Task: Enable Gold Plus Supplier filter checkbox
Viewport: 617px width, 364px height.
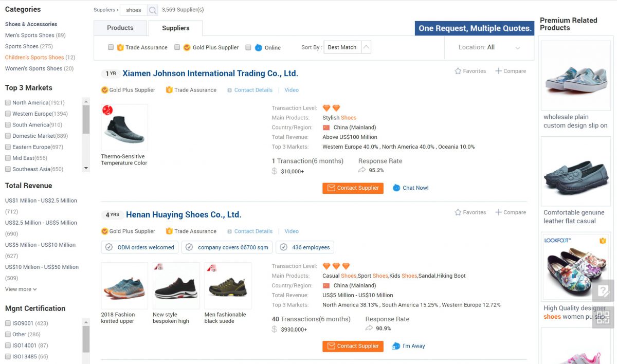Action: point(177,47)
